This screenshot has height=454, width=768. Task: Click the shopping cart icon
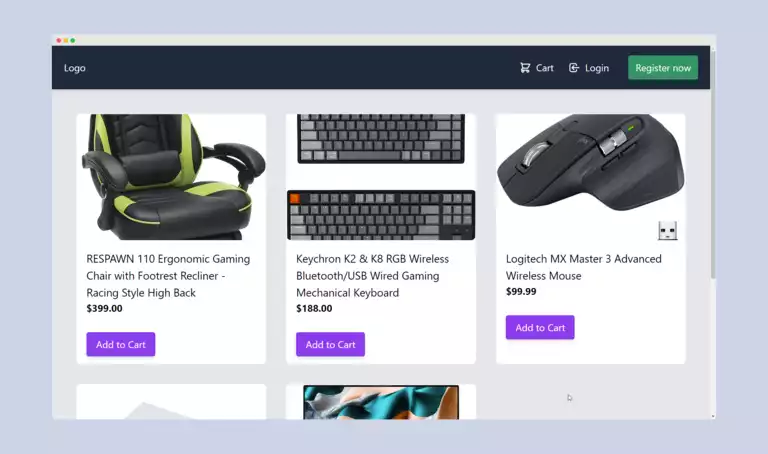pyautogui.click(x=525, y=68)
